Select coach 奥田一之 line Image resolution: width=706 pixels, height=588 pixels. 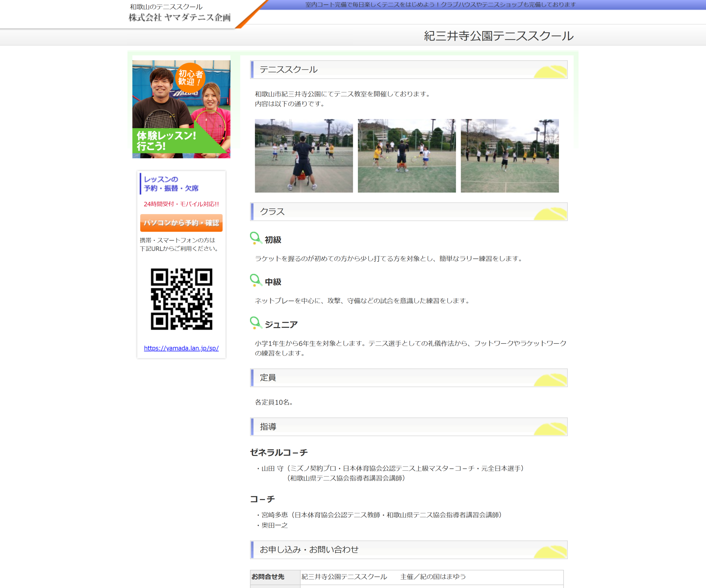[x=272, y=525]
